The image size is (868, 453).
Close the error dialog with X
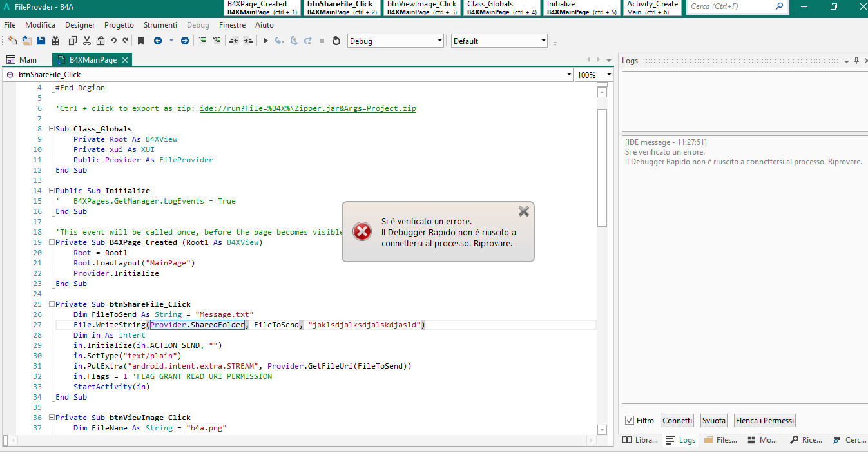point(523,211)
